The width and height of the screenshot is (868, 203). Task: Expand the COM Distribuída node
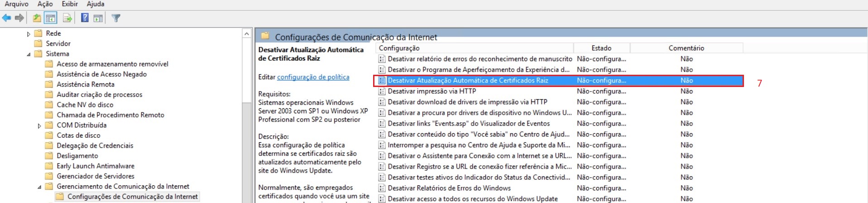click(x=39, y=126)
